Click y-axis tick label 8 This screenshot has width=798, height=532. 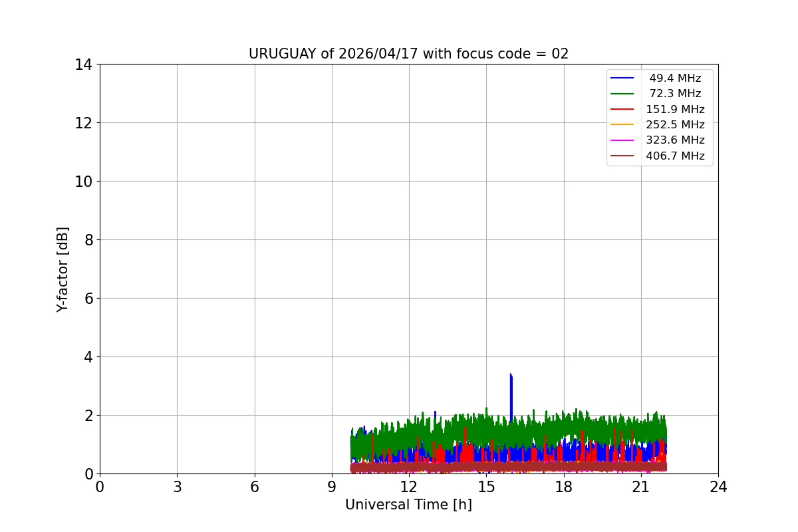tap(88, 240)
